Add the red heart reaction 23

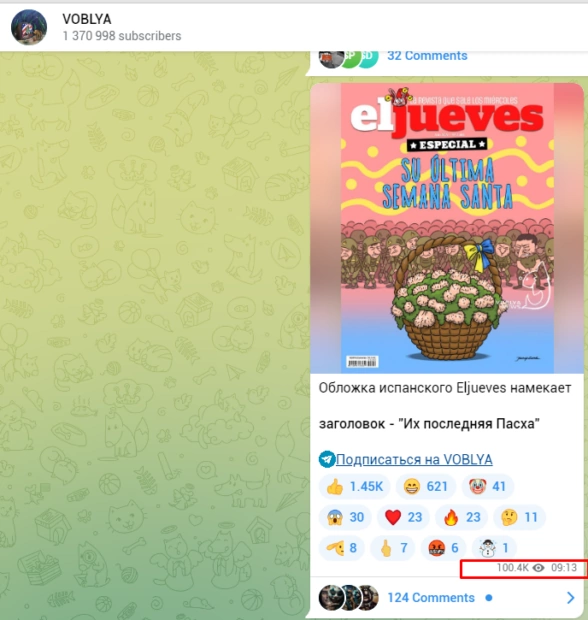pyautogui.click(x=403, y=517)
